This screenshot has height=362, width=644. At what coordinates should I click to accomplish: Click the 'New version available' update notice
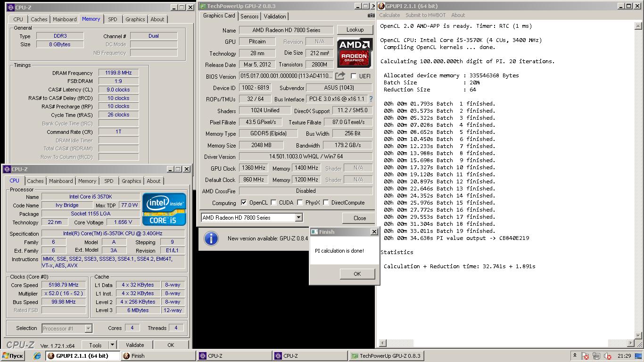point(267,239)
